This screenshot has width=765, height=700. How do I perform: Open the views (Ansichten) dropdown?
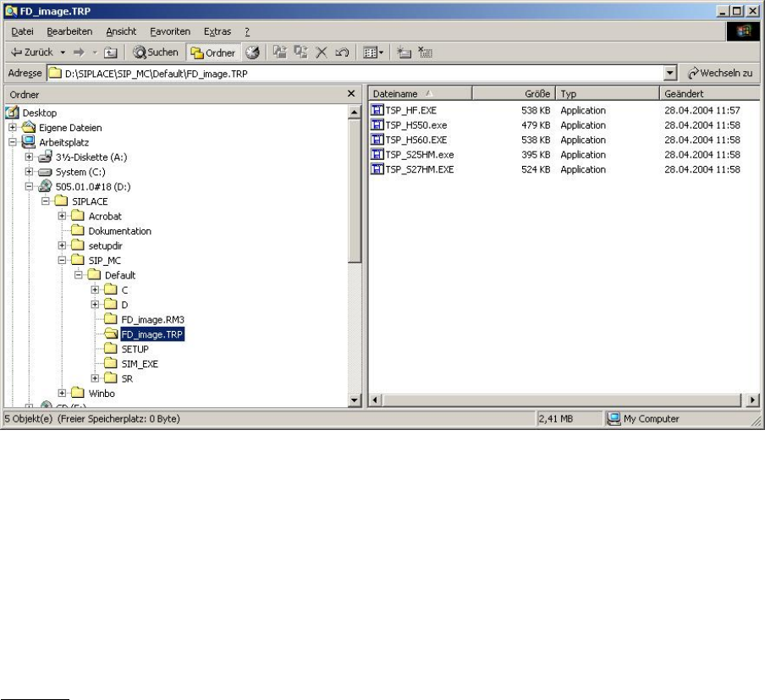pyautogui.click(x=372, y=52)
